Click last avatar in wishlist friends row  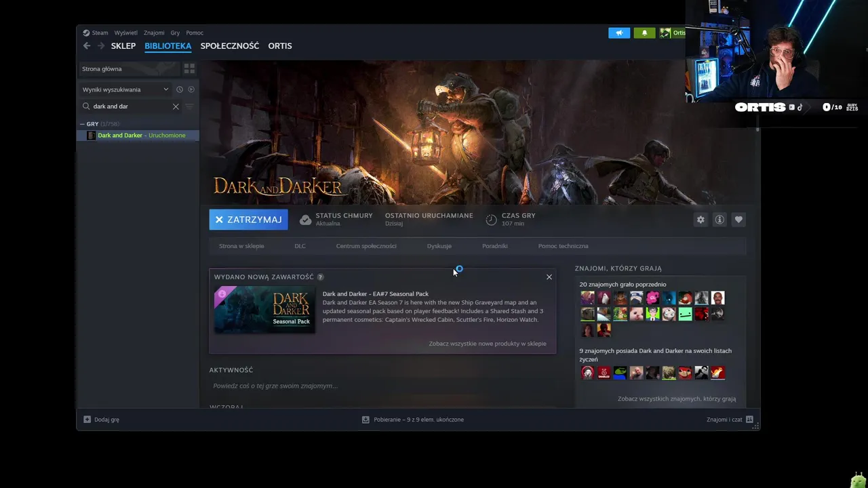pyautogui.click(x=717, y=373)
